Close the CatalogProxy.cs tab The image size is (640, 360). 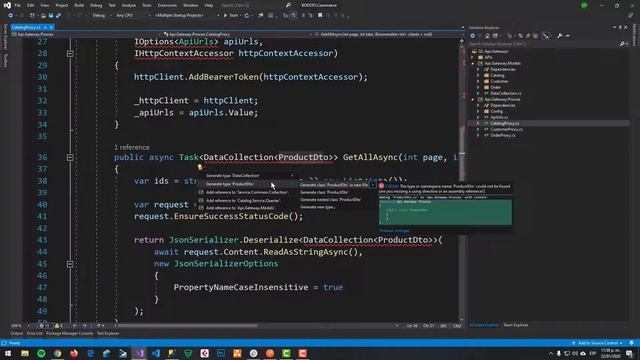pyautogui.click(x=51, y=27)
